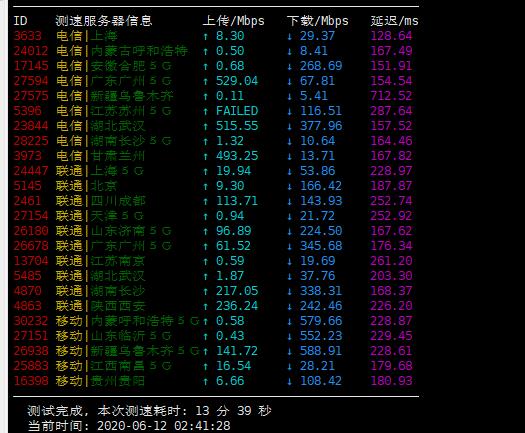Select server ID 4870
Screen dimensions: 525x433
click(27, 291)
